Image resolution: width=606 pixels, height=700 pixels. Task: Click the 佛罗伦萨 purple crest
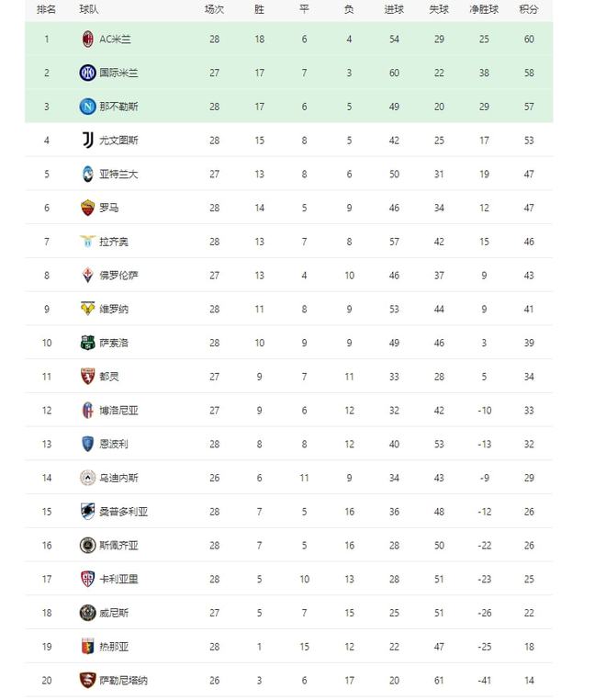(88, 275)
